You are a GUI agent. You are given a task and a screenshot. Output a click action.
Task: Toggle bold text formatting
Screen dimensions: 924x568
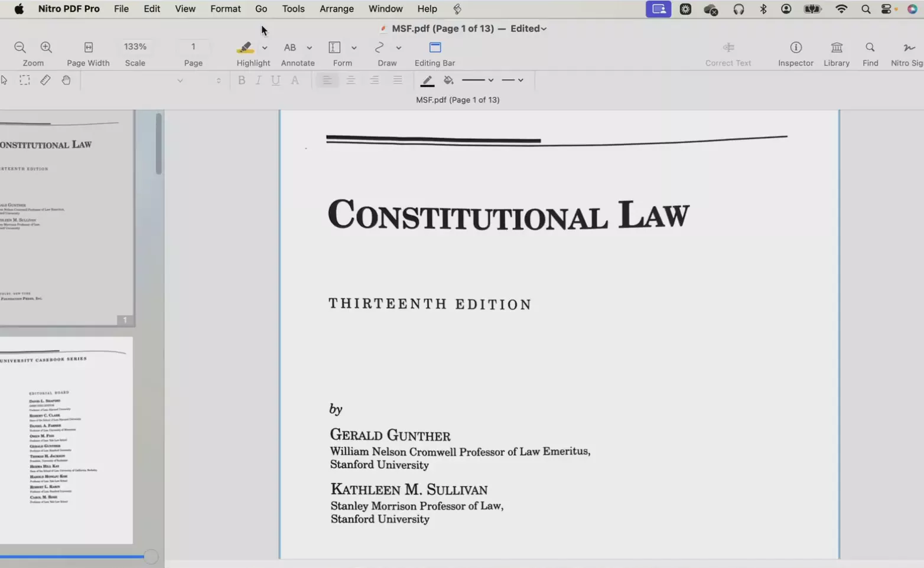click(x=242, y=80)
